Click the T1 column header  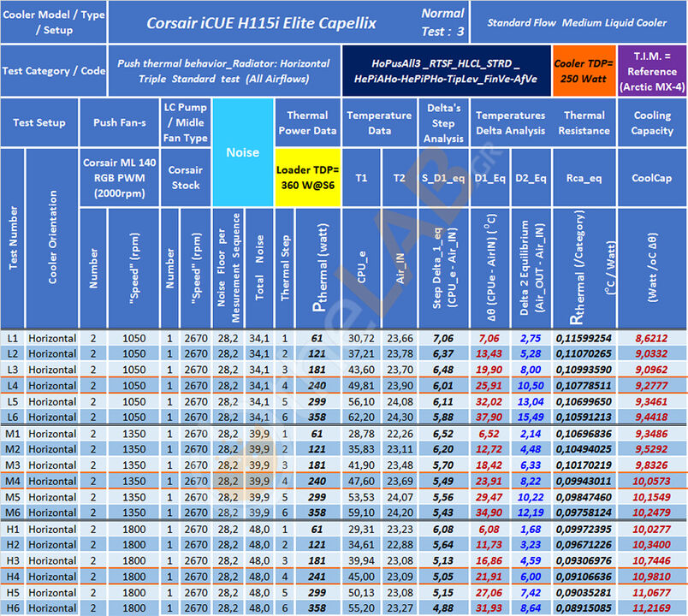click(x=361, y=178)
